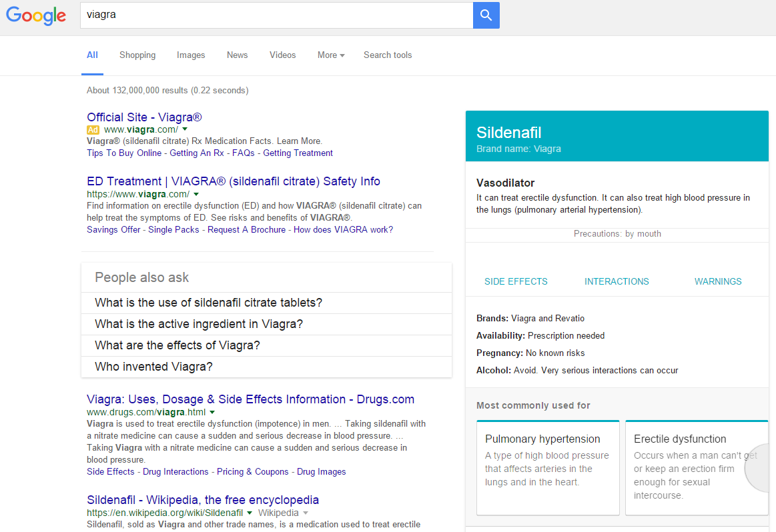Click the carousel next arrow circle
Image resolution: width=776 pixels, height=532 pixels.
(761, 468)
